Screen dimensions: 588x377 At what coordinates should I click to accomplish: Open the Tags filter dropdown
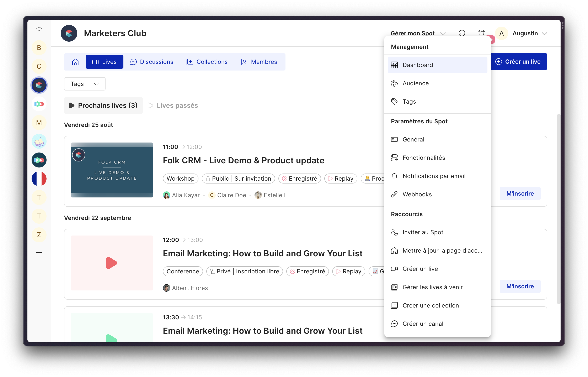pyautogui.click(x=84, y=84)
